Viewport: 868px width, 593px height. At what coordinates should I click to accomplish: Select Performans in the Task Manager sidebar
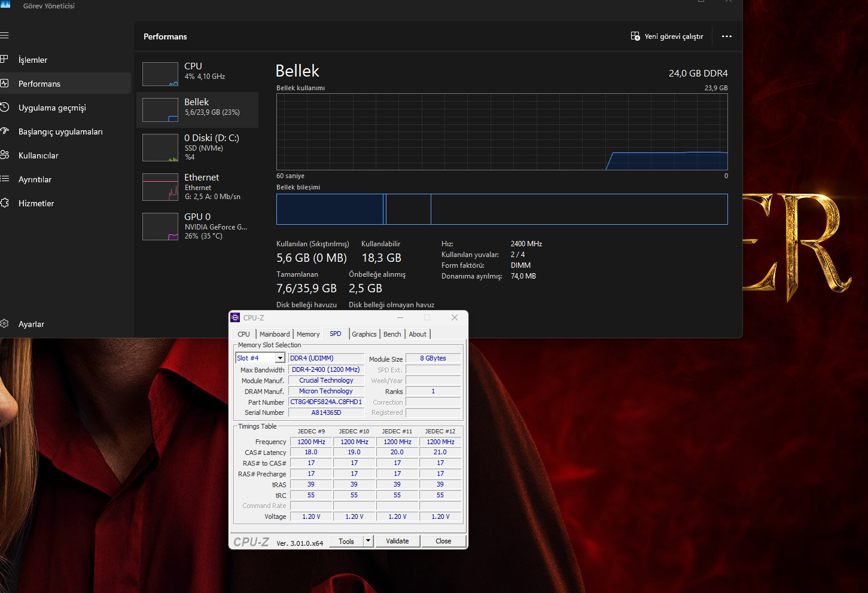tap(65, 84)
